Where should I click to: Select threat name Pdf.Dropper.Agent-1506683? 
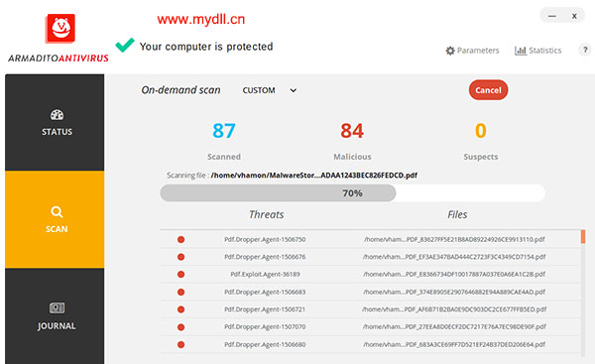coord(265,293)
